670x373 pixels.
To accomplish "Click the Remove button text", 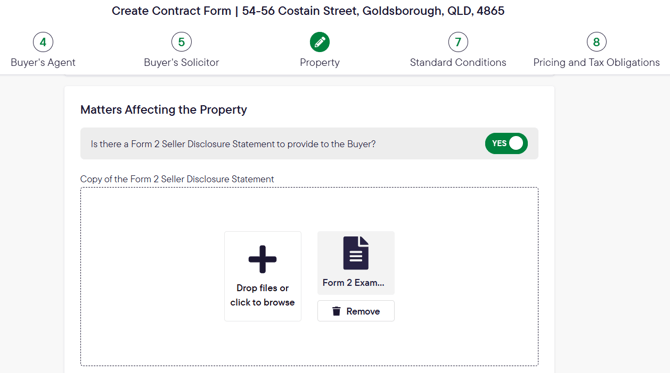I will pyautogui.click(x=363, y=311).
